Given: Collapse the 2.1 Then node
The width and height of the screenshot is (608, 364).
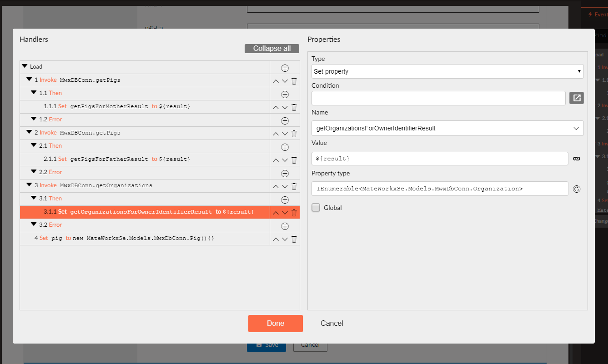Looking at the screenshot, I should [34, 145].
